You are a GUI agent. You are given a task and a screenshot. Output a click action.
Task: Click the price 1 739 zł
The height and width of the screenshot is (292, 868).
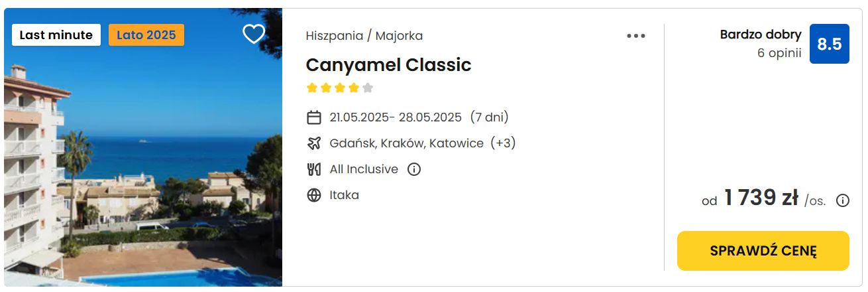(x=761, y=198)
